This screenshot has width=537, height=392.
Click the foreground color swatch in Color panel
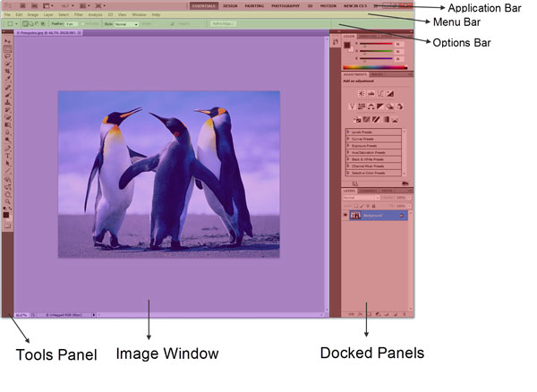tap(347, 46)
